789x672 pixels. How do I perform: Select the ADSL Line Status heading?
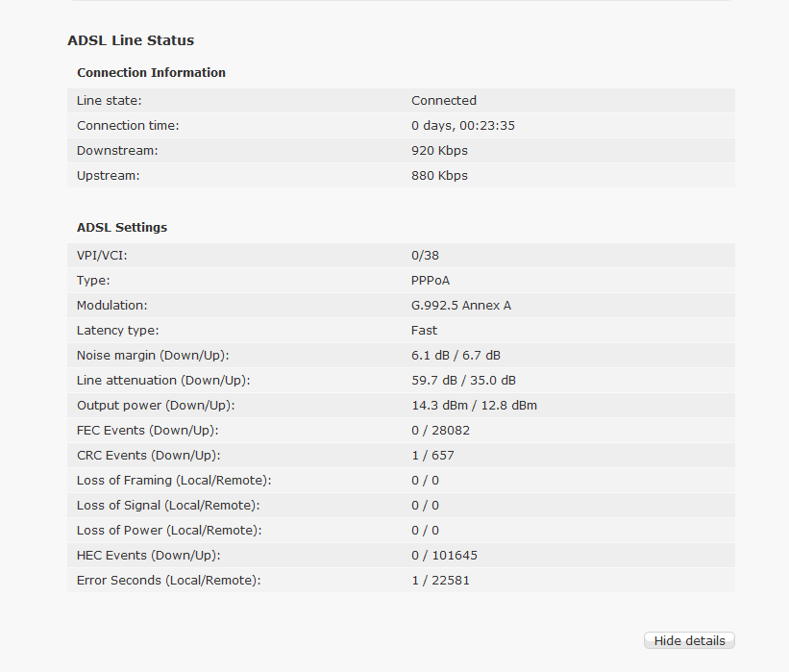pos(130,40)
